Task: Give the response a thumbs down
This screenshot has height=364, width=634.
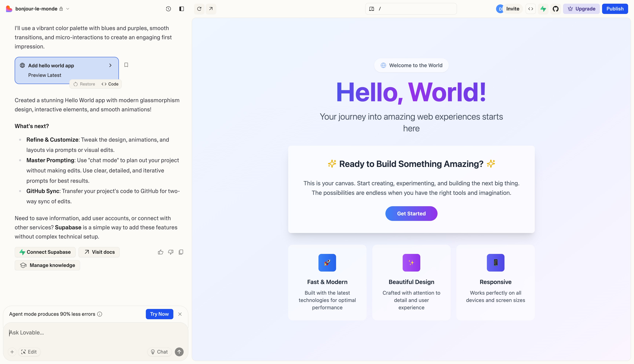Action: tap(171, 252)
